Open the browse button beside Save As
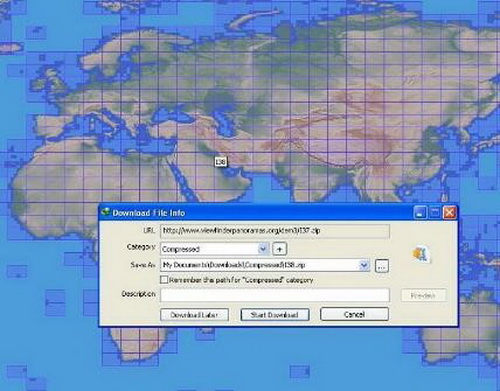This screenshot has height=391, width=500. 382,266
